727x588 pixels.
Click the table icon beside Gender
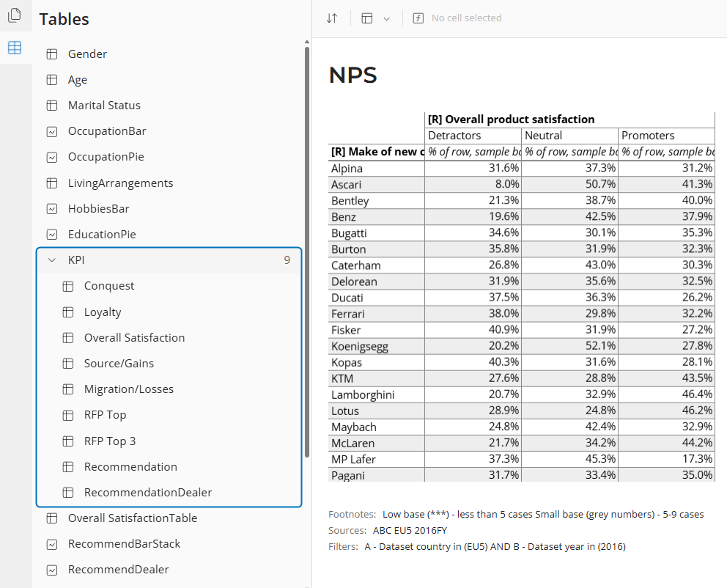pyautogui.click(x=52, y=54)
